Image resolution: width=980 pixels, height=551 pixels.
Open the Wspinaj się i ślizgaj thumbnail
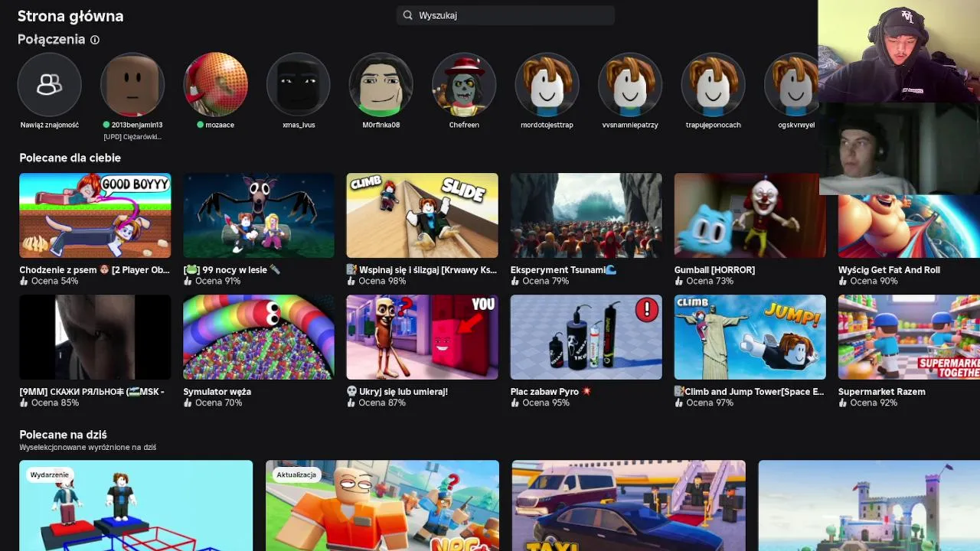coord(423,215)
